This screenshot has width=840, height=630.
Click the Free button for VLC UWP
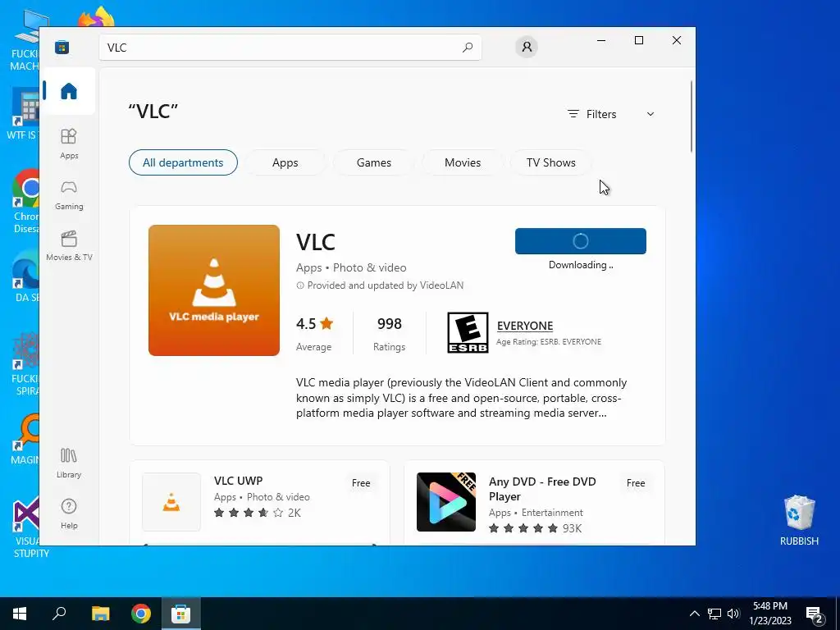click(x=361, y=482)
